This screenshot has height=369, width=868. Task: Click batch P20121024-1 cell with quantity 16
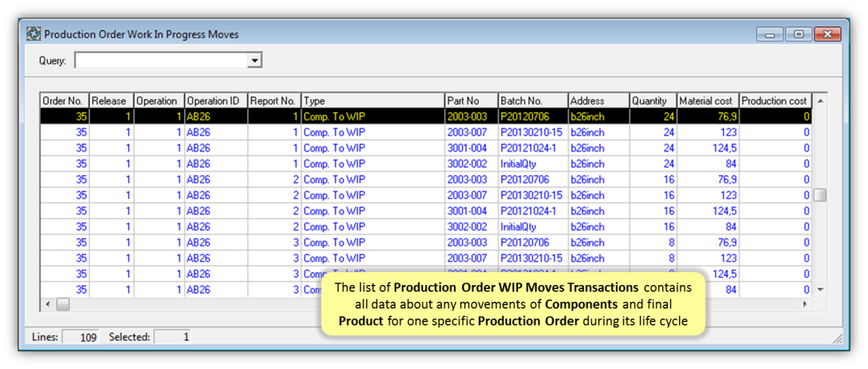pyautogui.click(x=532, y=211)
